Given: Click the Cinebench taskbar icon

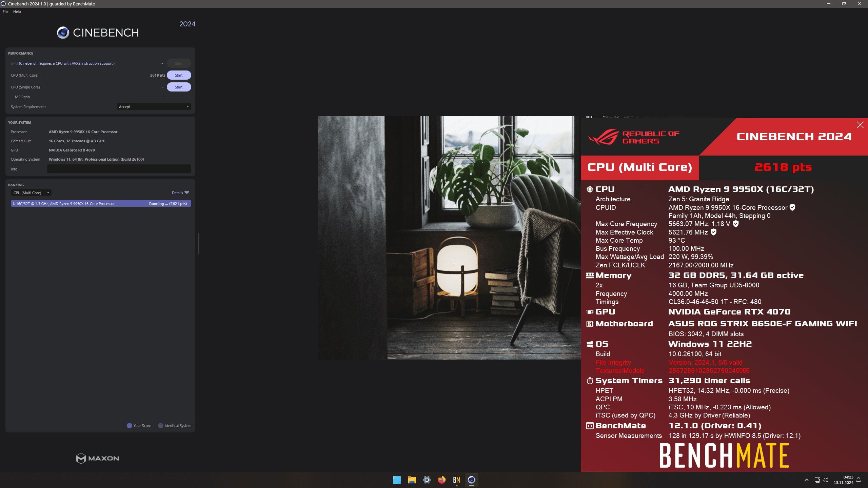Looking at the screenshot, I should 471,480.
